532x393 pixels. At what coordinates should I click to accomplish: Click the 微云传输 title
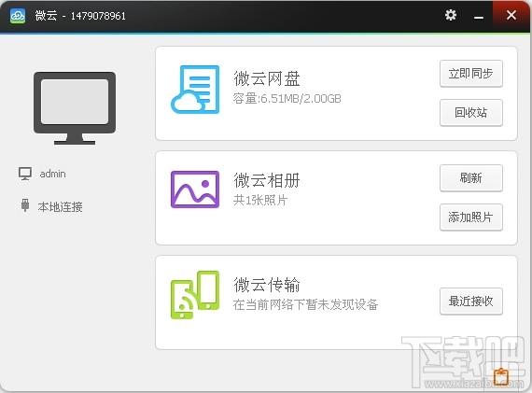pyautogui.click(x=267, y=285)
